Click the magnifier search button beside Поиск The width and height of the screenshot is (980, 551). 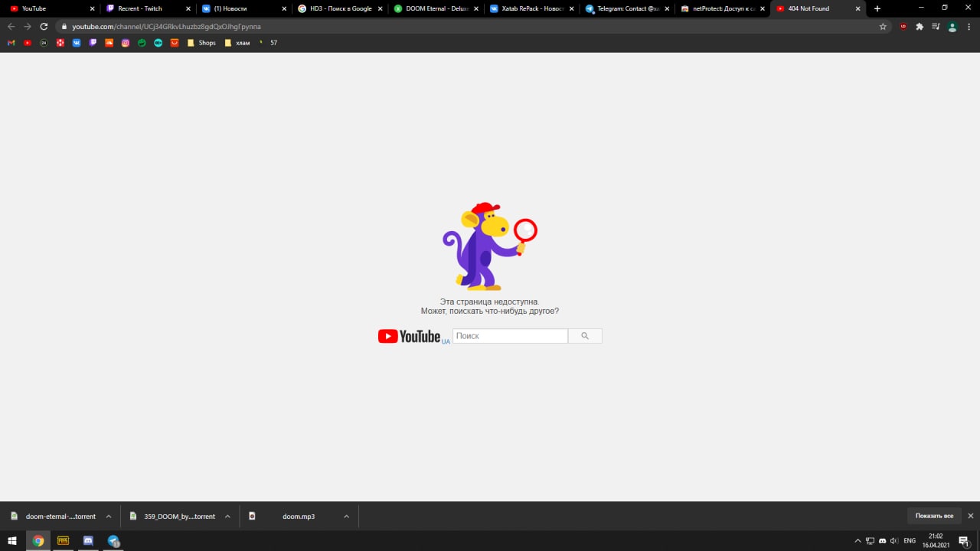(x=585, y=336)
